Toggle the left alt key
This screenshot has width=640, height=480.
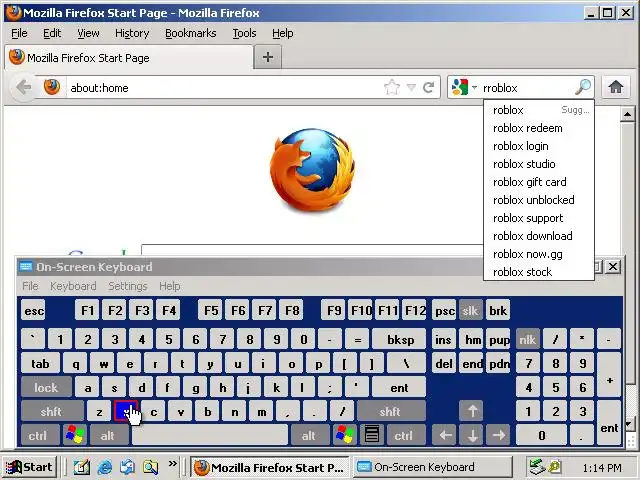[108, 436]
